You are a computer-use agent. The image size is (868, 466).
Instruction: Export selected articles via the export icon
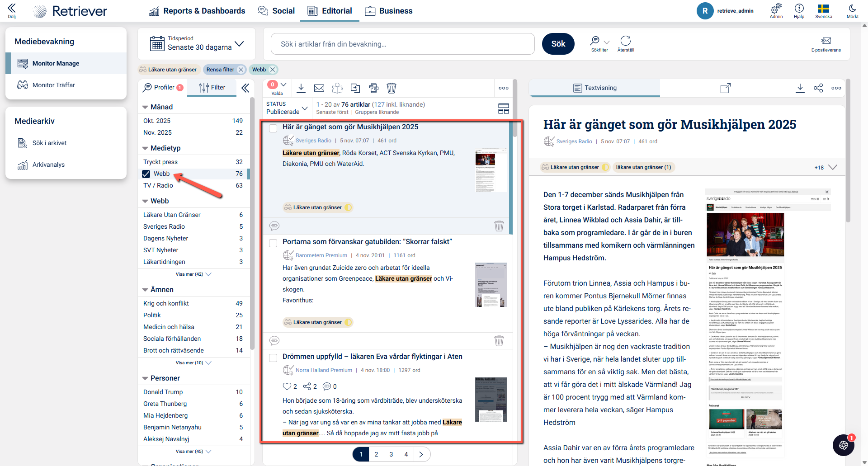[355, 88]
